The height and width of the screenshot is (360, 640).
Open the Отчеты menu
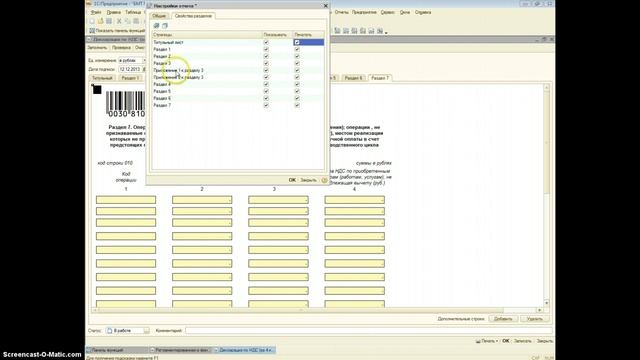tap(341, 13)
